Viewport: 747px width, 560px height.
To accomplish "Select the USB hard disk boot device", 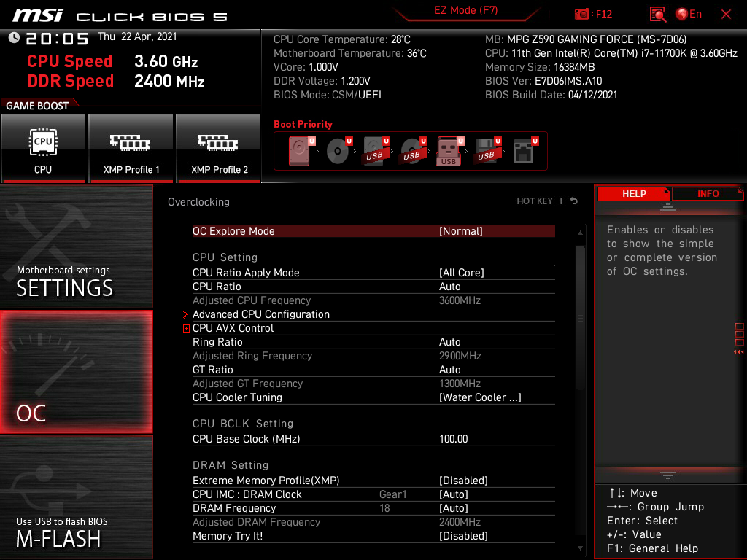I will coord(376,151).
